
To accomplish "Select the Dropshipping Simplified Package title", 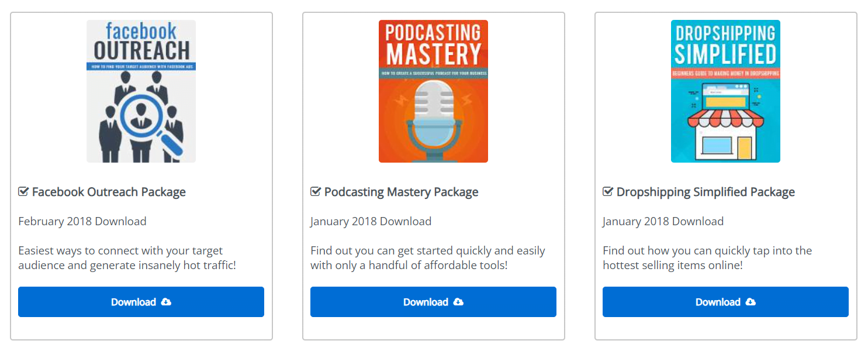I will (706, 192).
